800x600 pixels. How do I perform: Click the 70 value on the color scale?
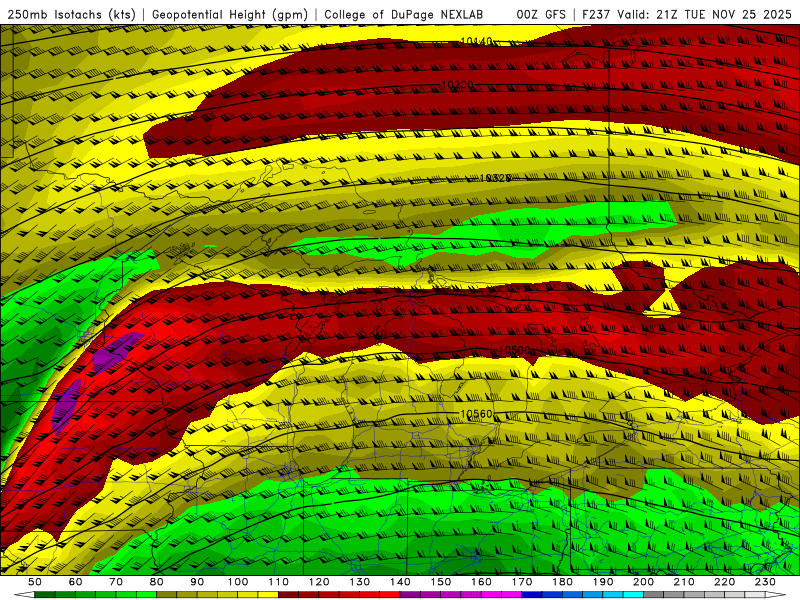click(116, 582)
